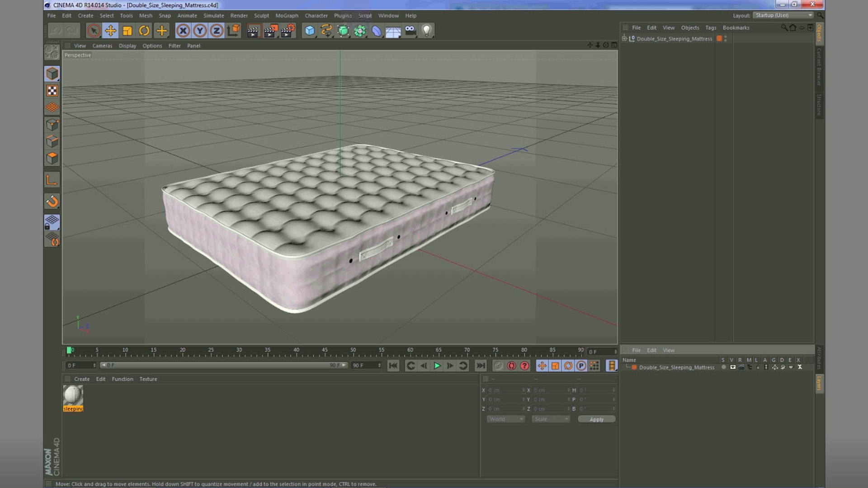
Task: Toggle snapping magnet icon
Action: click(x=52, y=202)
